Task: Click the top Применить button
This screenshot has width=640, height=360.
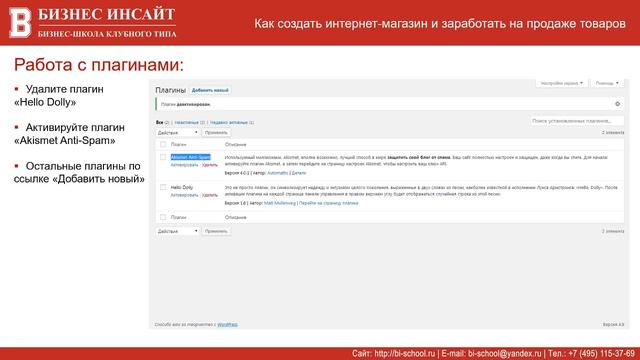Action: coord(216,133)
